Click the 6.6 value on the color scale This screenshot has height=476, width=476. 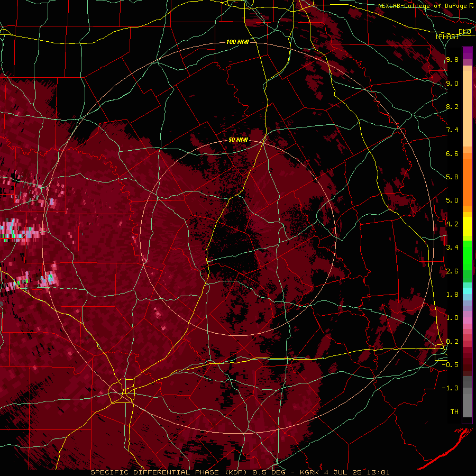(452, 153)
